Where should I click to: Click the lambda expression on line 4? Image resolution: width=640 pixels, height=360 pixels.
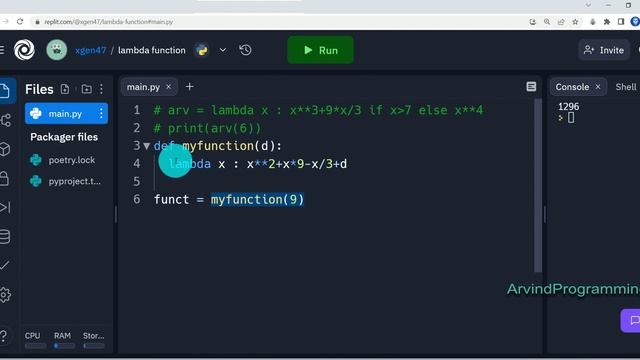click(258, 164)
